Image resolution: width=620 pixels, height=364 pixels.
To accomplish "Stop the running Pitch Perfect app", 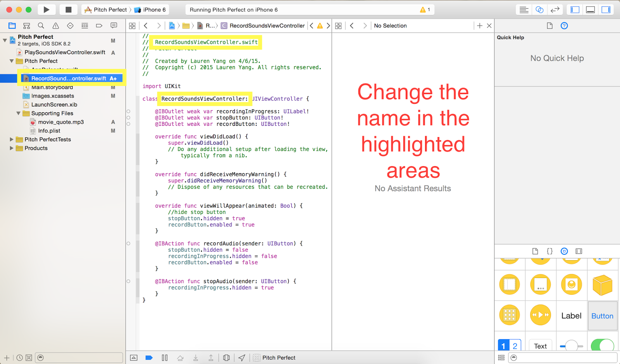I will 68,9.
